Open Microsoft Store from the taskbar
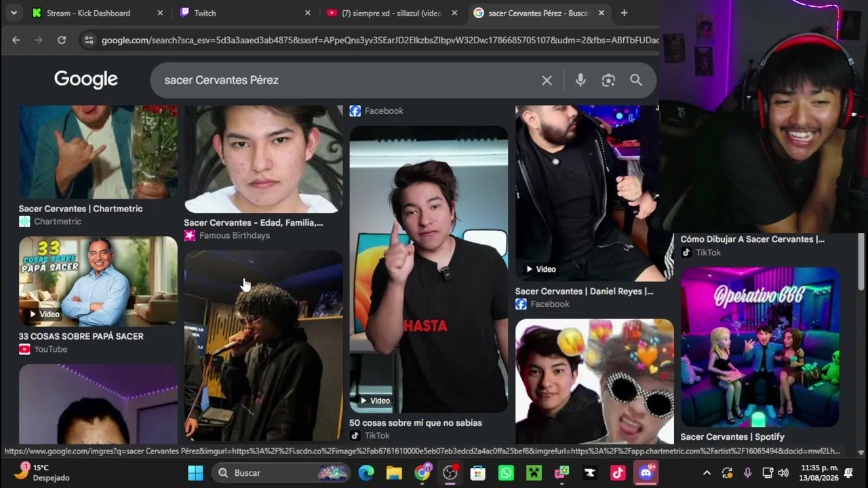The width and height of the screenshot is (868, 488). point(478,472)
